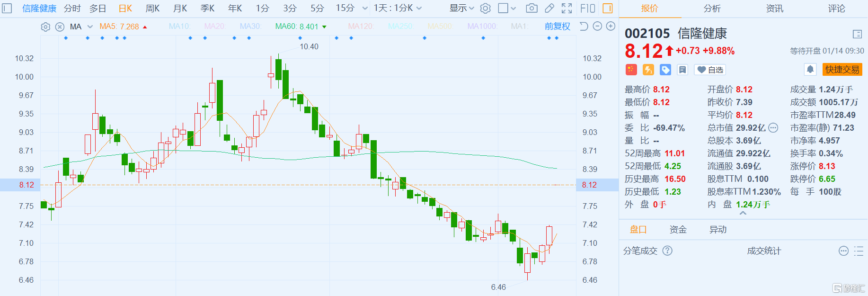Click the zoom out minus icon
Image resolution: width=868 pixels, height=296 pixels.
[x=597, y=26]
